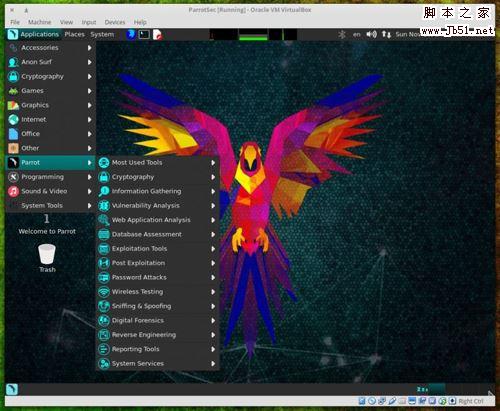Click the VirtualBox hard disk status icon
The width and height of the screenshot is (500, 411).
pos(362,401)
